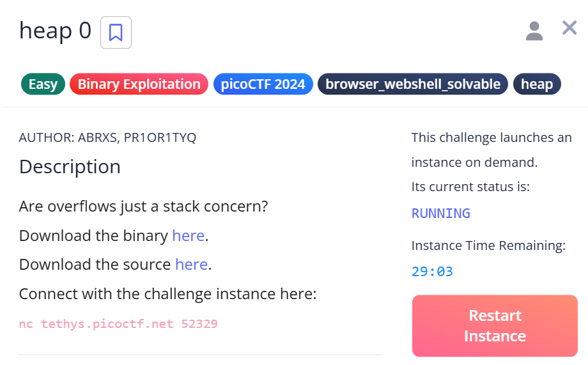Open the picoCTF 2024 event tag
588x365 pixels.
pos(263,84)
